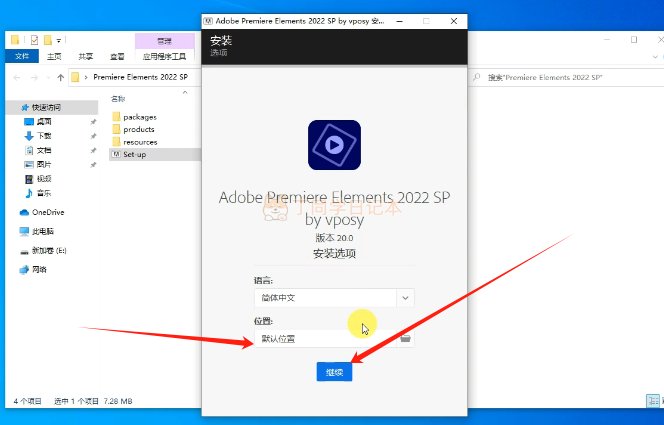Click the properties checkmark icon in Explorer title bar
Viewport: 664px width, 425px height.
[x=34, y=40]
